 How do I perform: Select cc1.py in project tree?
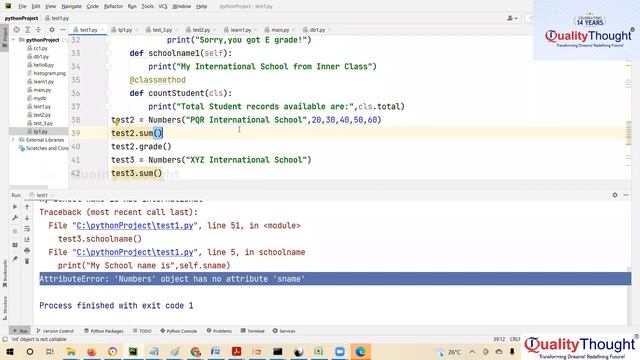40,48
